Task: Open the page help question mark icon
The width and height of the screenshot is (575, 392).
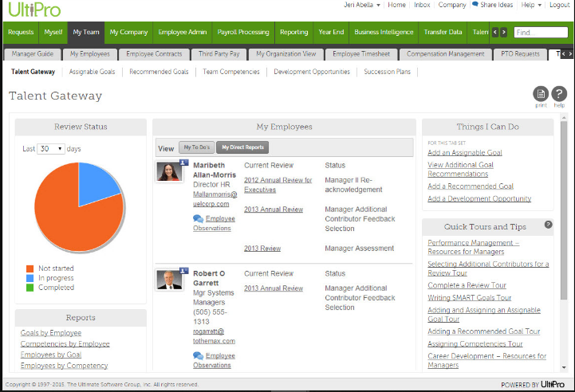Action: click(x=559, y=94)
